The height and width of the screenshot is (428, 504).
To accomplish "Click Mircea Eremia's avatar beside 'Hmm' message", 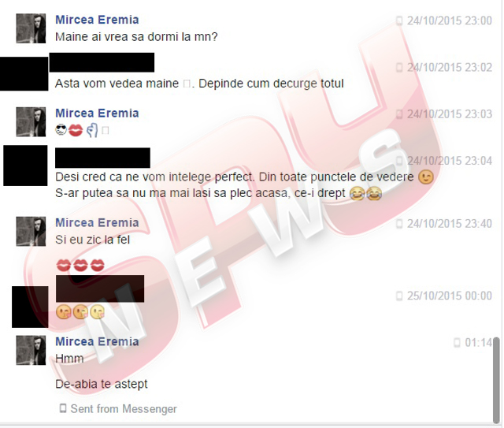I will click(x=31, y=350).
